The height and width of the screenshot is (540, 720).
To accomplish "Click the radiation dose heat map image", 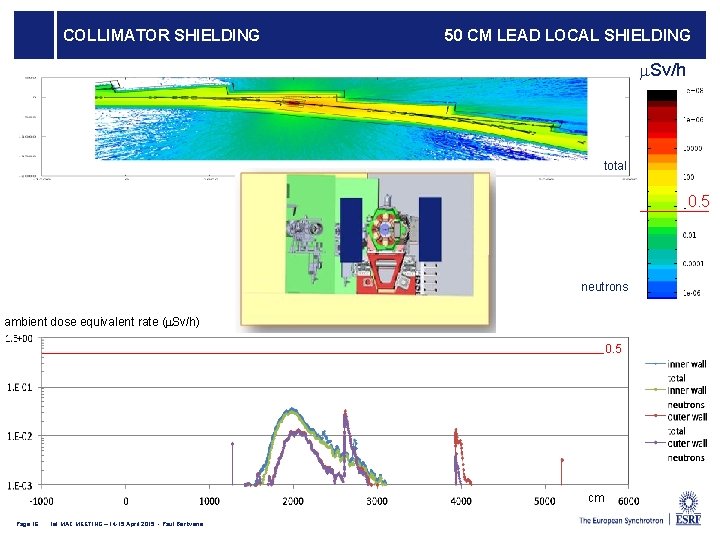I will point(341,118).
